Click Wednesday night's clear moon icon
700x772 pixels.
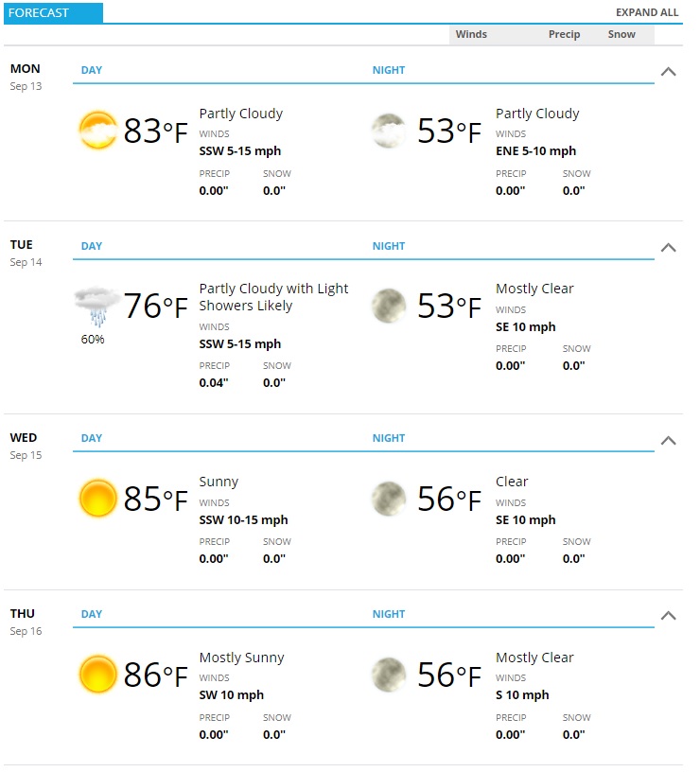click(389, 499)
